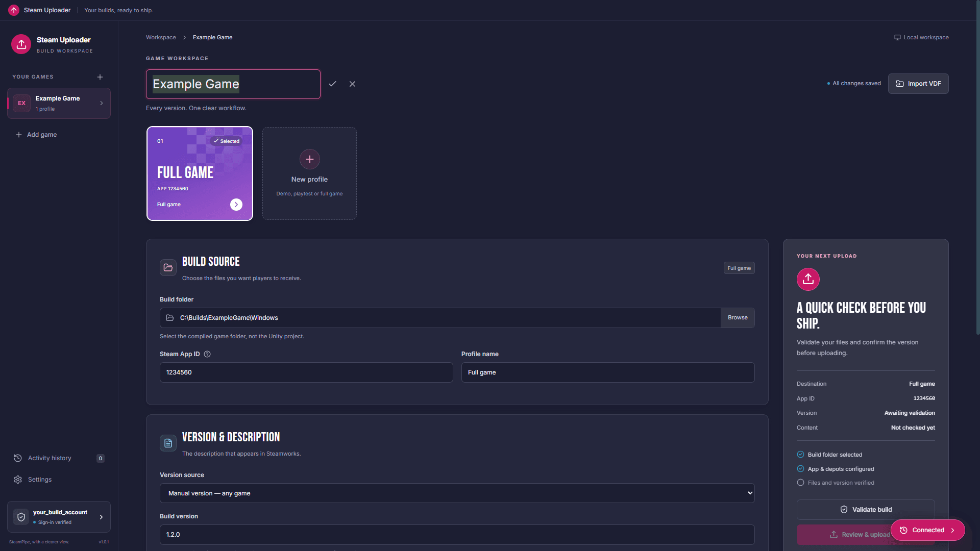Click the folder icon in build folder field
Image resolution: width=980 pixels, height=551 pixels.
[170, 318]
